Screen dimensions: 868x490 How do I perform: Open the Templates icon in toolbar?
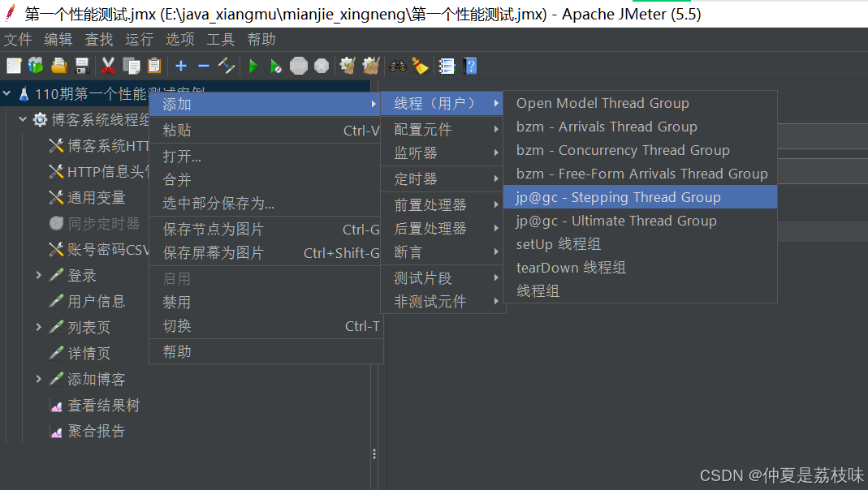point(36,67)
